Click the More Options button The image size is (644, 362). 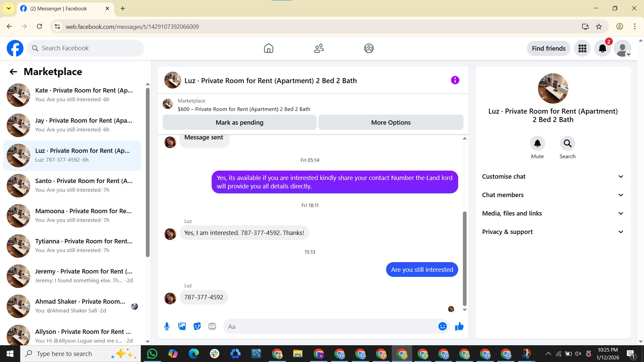(x=391, y=123)
